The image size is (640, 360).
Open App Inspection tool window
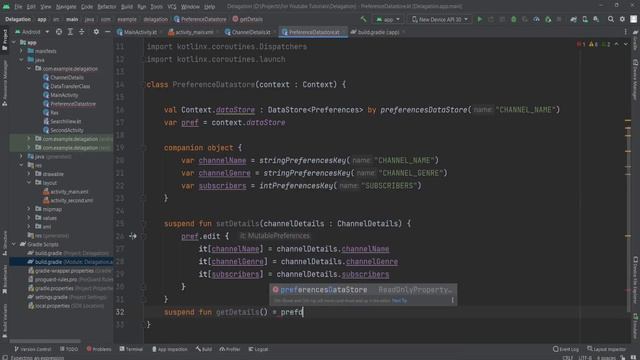(x=169, y=349)
